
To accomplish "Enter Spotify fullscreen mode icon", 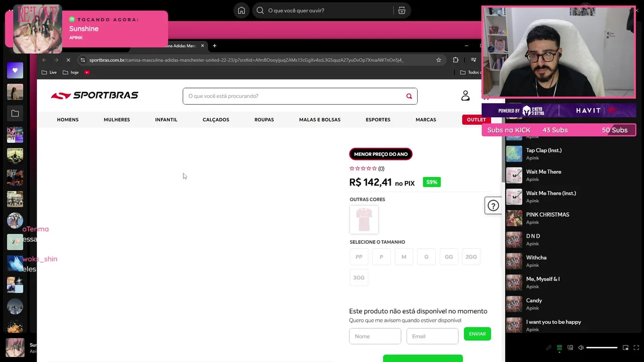I will tap(637, 347).
